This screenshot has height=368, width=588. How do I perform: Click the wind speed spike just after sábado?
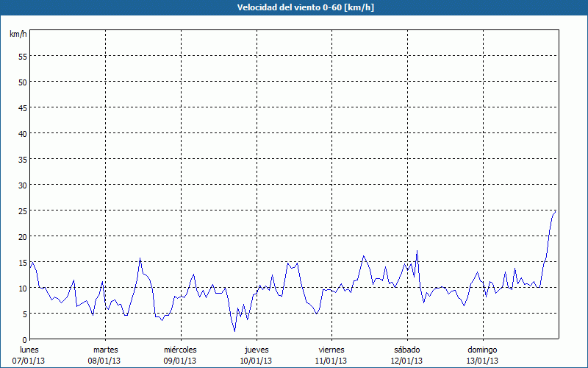coord(417,252)
